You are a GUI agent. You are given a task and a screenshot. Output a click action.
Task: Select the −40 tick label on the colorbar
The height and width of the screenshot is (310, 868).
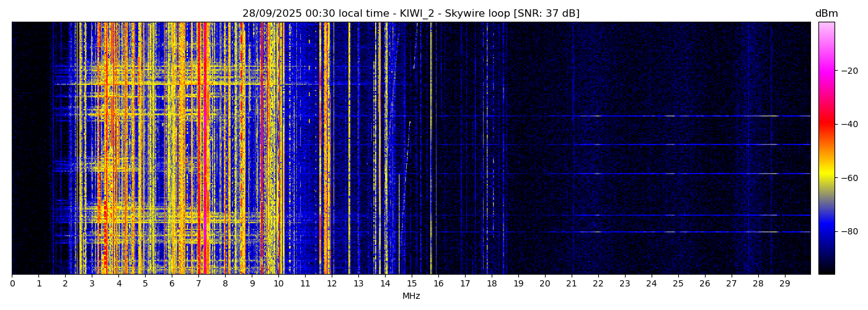(847, 124)
